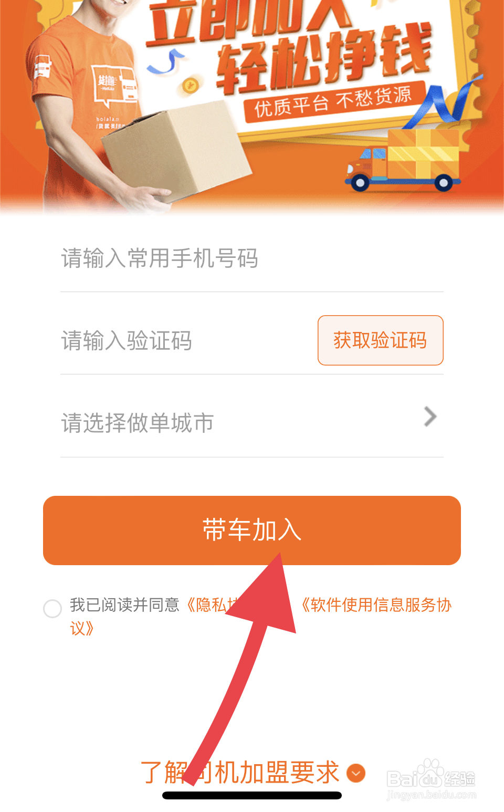Tap the 带车加入 join button
Image resolution: width=504 pixels, height=812 pixels.
tap(252, 530)
